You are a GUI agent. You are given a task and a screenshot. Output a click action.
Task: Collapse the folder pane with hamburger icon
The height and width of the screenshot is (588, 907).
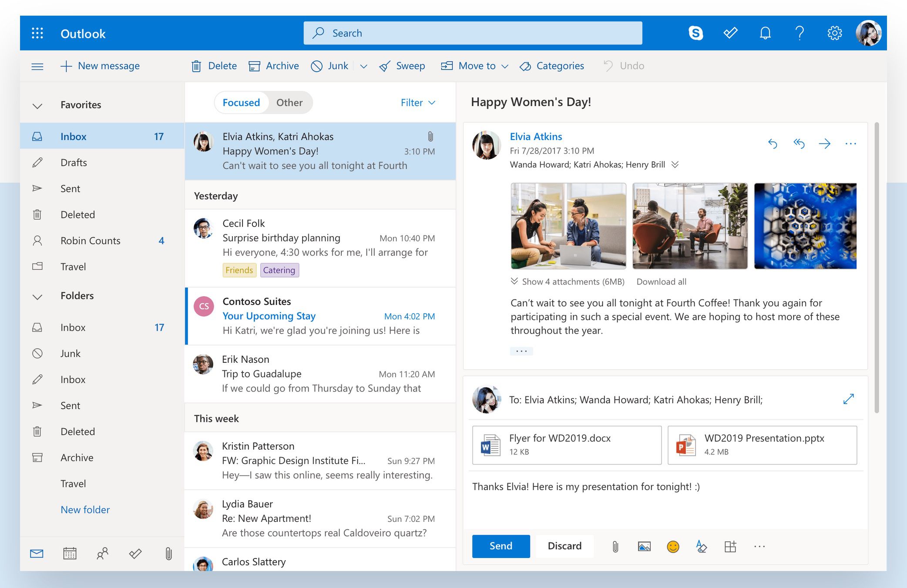click(x=37, y=66)
